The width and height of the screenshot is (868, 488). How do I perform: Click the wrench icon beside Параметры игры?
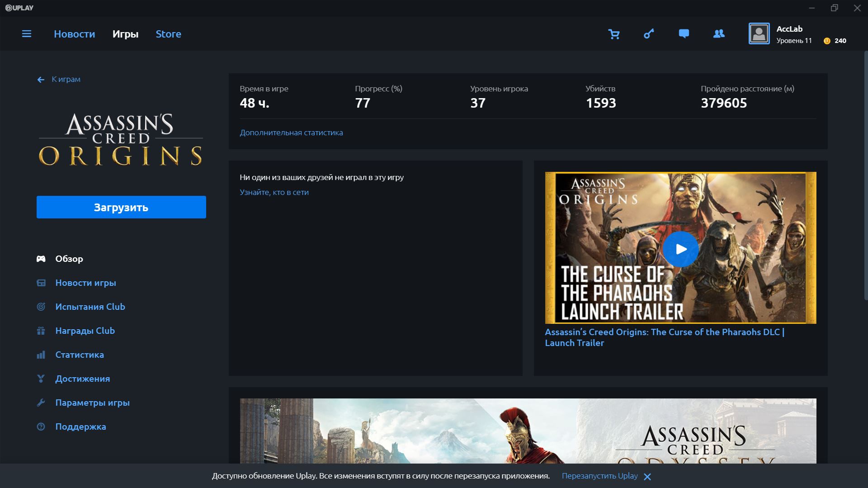pos(41,403)
